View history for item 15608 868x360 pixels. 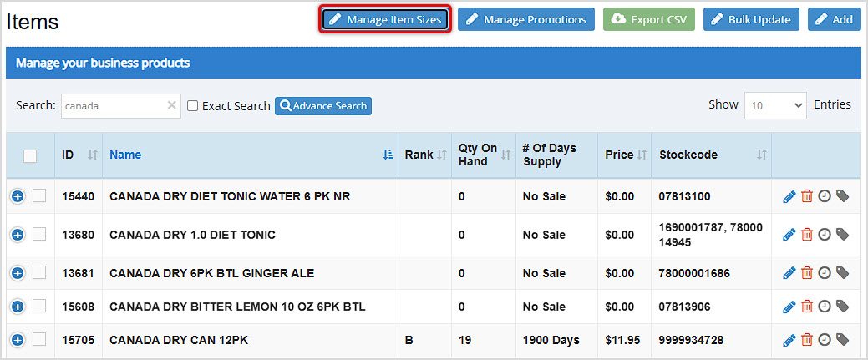pyautogui.click(x=825, y=306)
